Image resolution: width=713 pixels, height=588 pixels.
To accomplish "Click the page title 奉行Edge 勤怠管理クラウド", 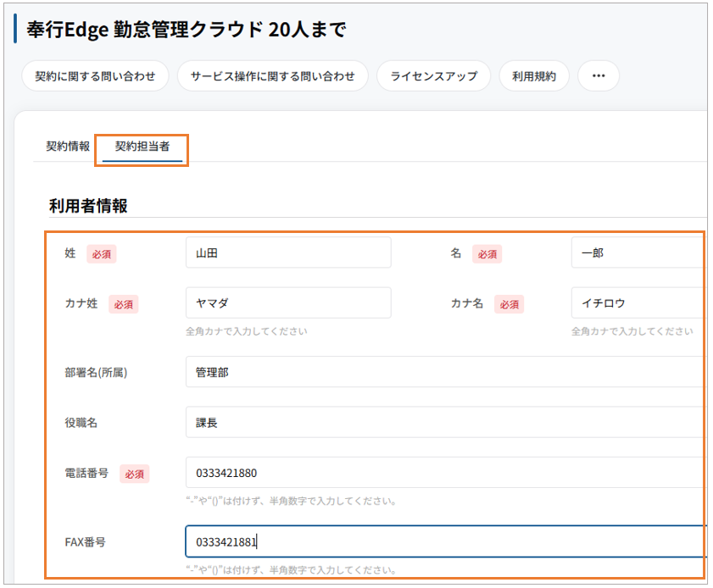I will [186, 30].
